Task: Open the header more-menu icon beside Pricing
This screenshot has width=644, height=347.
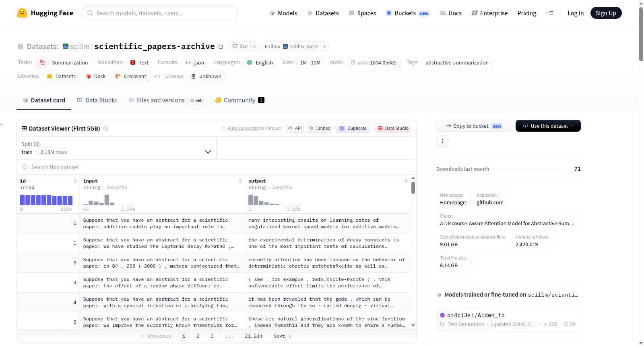Action: 549,13
